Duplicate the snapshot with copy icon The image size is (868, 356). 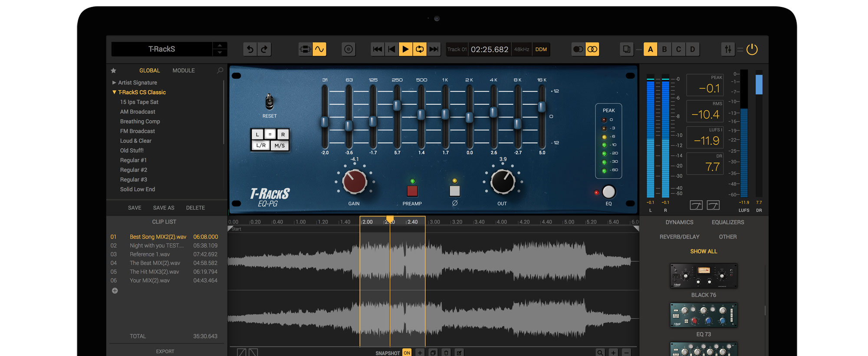click(x=433, y=353)
